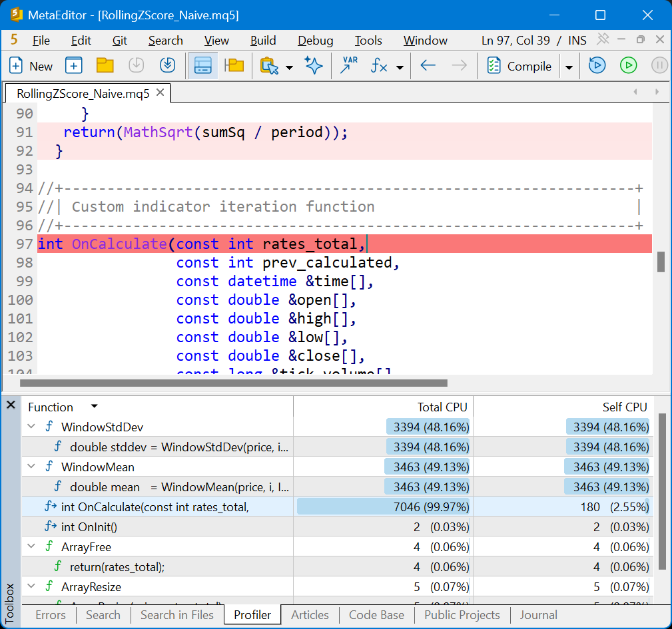Click tab scroll right arrow

pyautogui.click(x=657, y=92)
